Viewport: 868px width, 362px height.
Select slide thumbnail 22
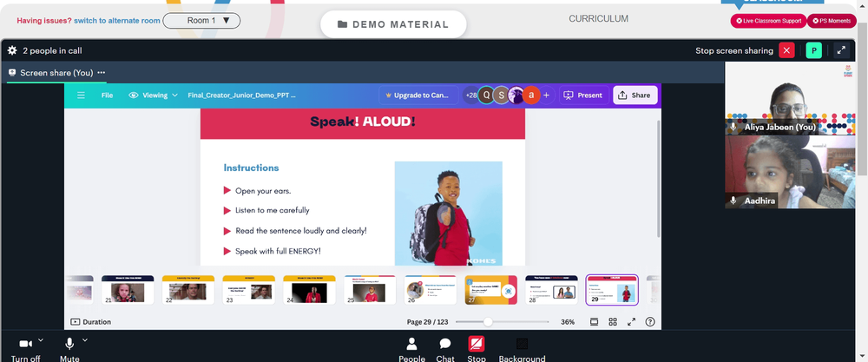[x=188, y=290]
